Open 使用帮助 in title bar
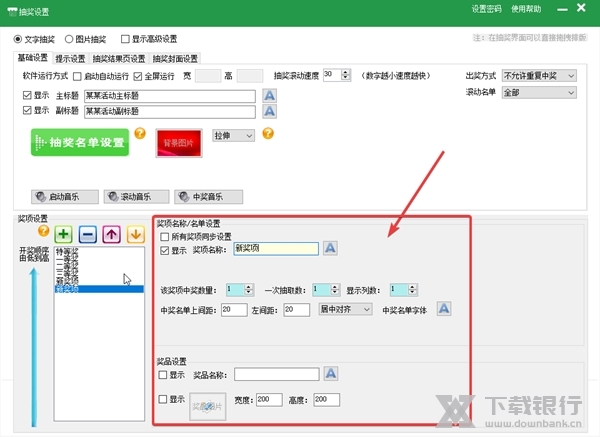The image size is (600, 437). [x=526, y=9]
